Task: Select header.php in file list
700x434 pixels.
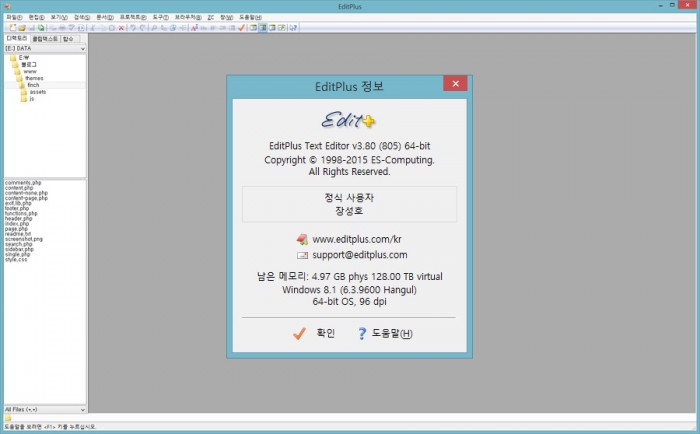Action: pos(19,218)
